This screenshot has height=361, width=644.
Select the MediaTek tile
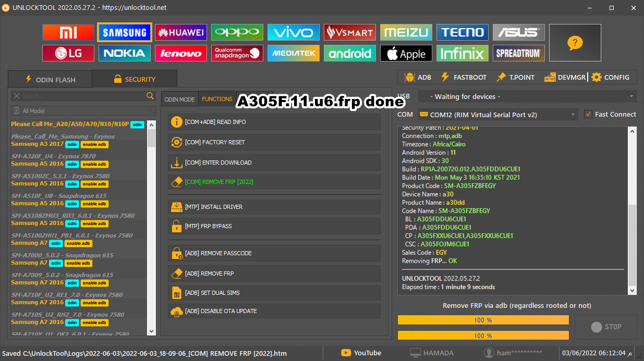tap(294, 53)
